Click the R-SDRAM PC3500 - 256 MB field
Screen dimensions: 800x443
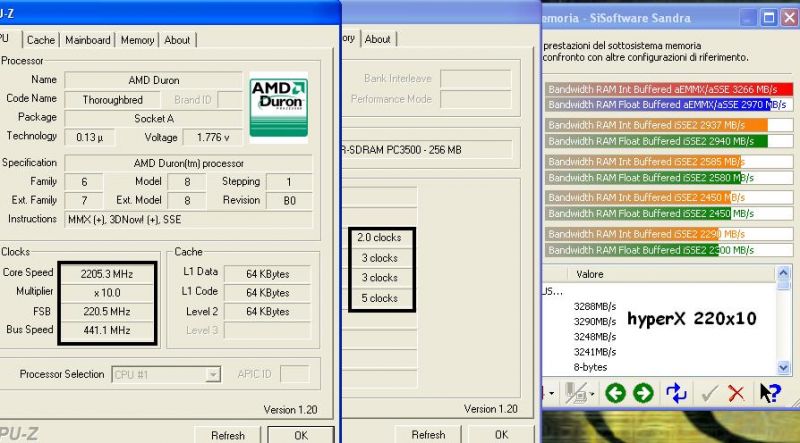(426, 150)
